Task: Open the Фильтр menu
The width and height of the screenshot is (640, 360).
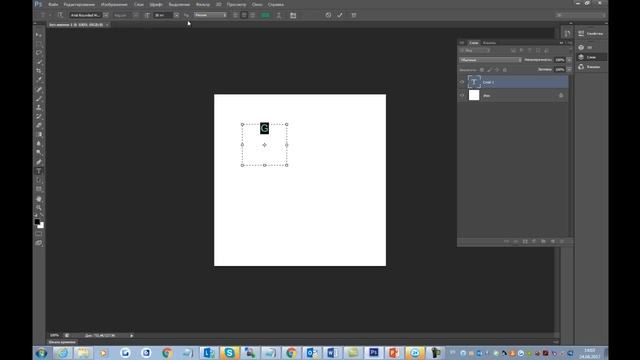Action: (x=203, y=4)
